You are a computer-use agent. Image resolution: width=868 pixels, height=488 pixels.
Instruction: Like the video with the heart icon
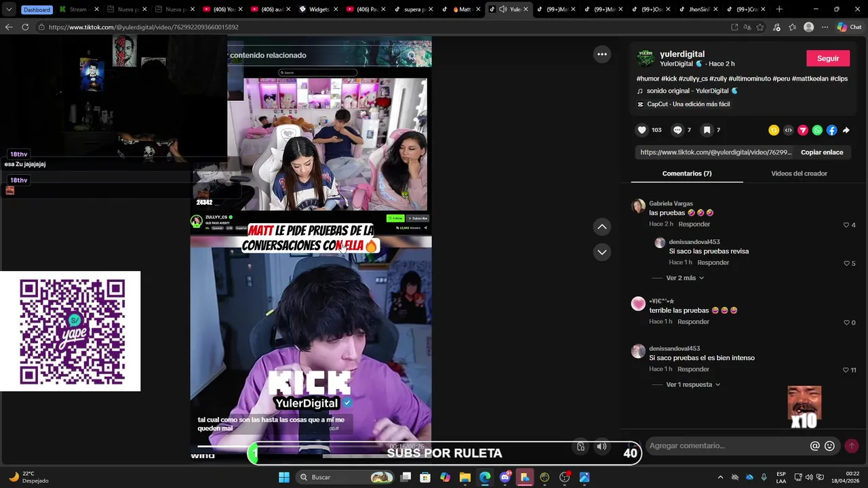(642, 130)
